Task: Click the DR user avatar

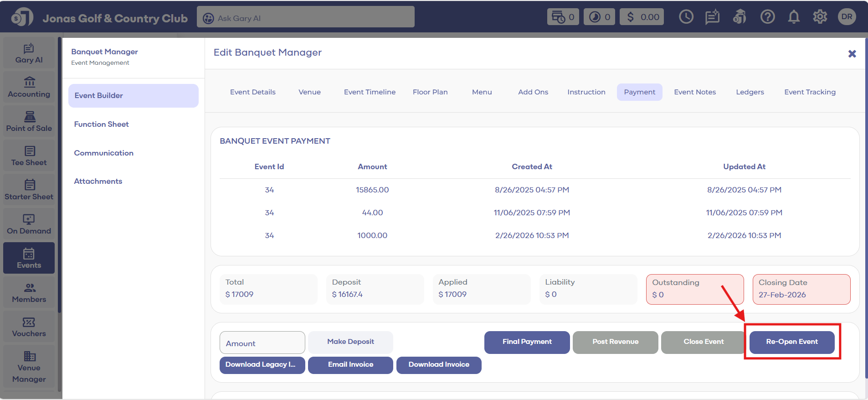Action: click(x=847, y=17)
